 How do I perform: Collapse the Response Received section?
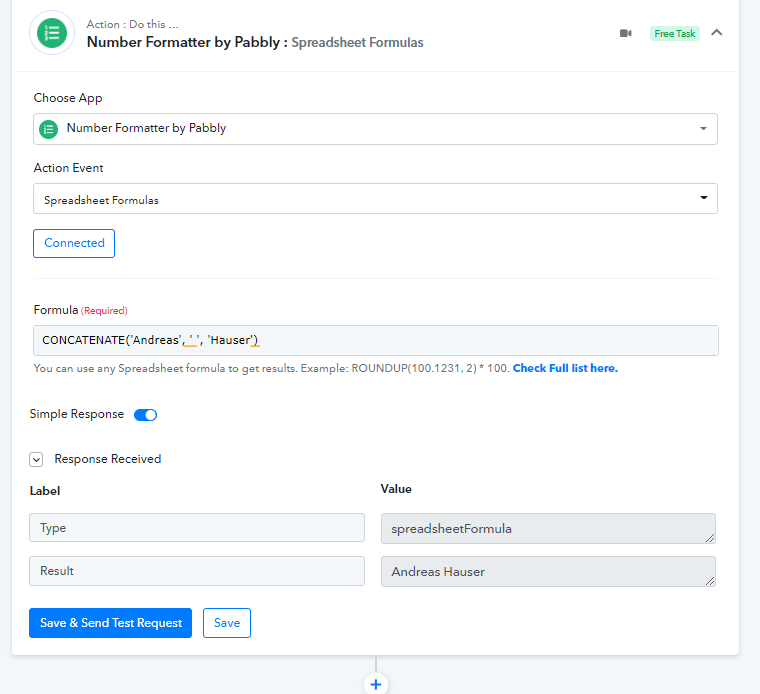click(36, 459)
